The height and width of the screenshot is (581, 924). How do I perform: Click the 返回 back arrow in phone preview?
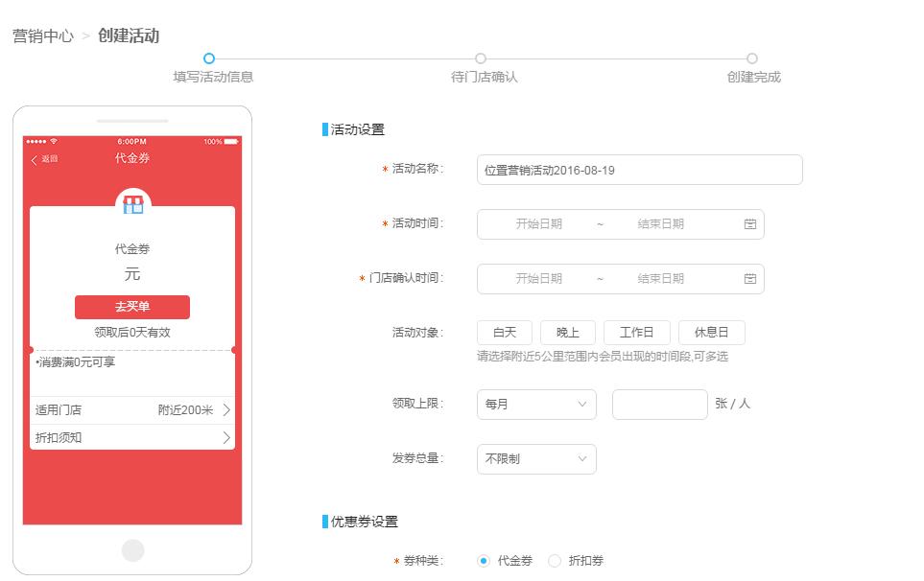click(x=35, y=159)
